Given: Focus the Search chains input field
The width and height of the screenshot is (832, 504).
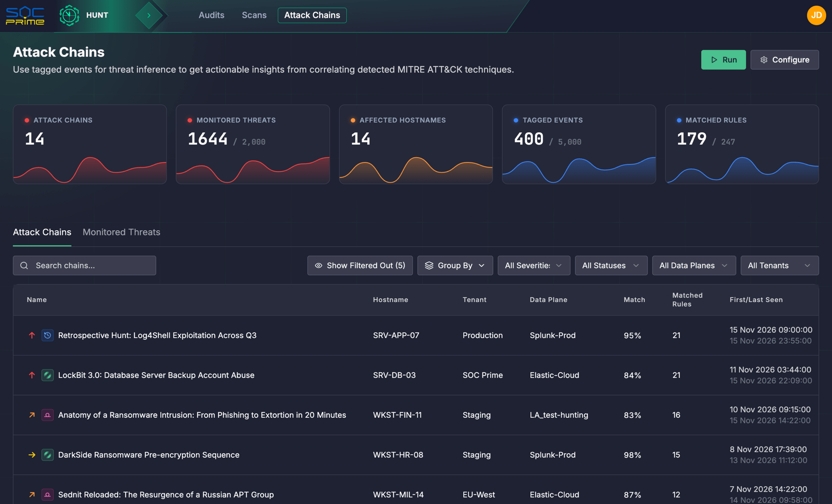Looking at the screenshot, I should pos(84,265).
